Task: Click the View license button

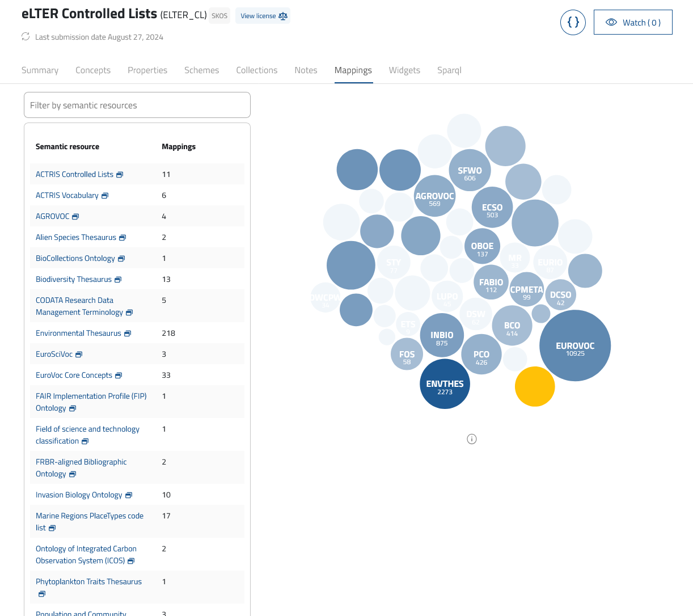Action: 263,16
